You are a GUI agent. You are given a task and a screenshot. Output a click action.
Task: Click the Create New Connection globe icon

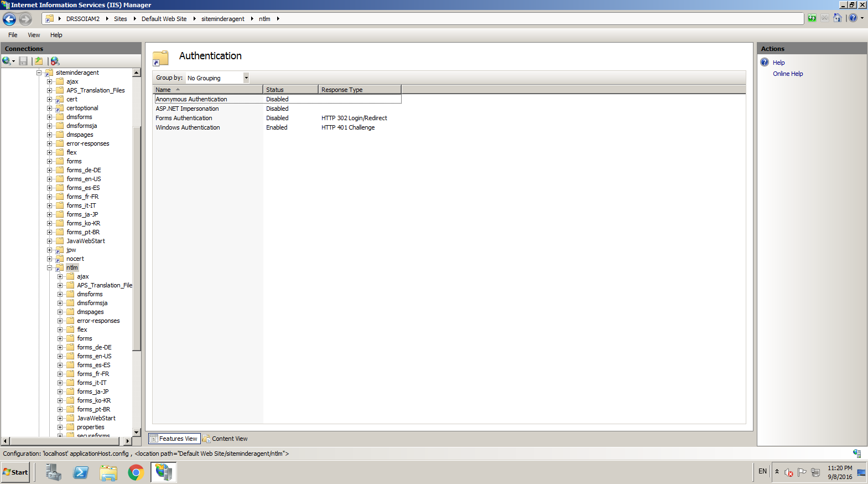[7, 61]
